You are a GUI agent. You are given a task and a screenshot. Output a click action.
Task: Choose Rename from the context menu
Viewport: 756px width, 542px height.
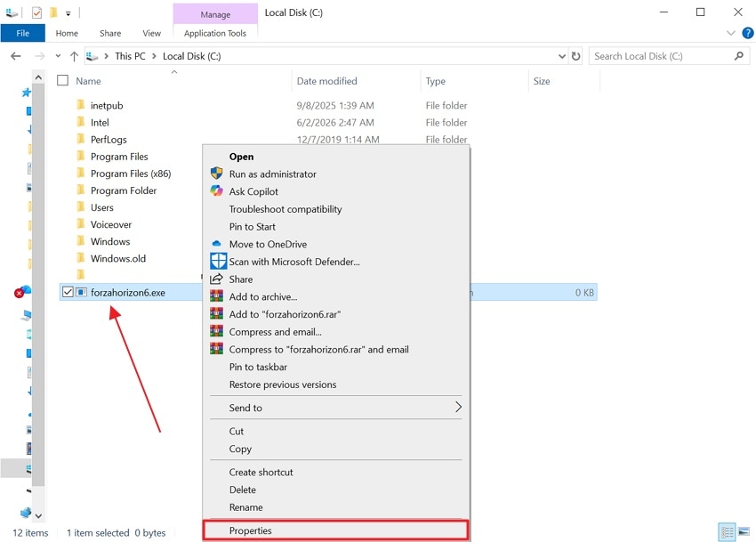[x=335, y=506]
